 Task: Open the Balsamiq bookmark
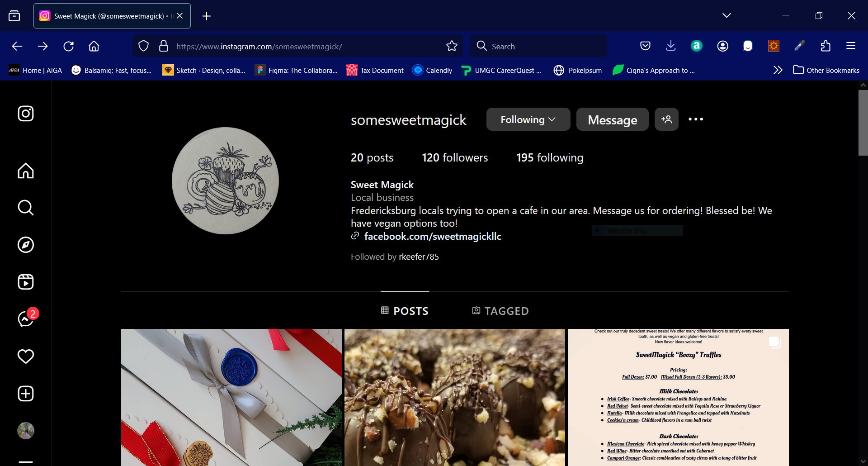click(111, 70)
